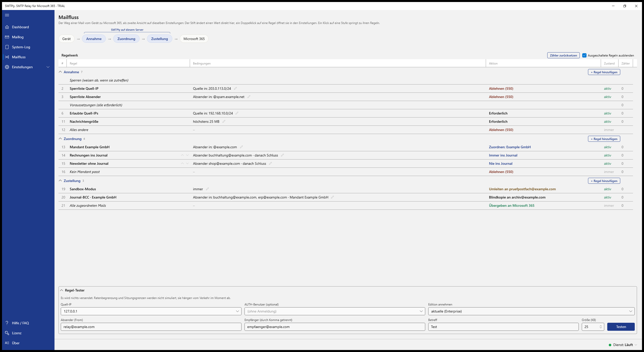
Task: Edit Sandbox-Modus condition pencil
Action: point(207,189)
